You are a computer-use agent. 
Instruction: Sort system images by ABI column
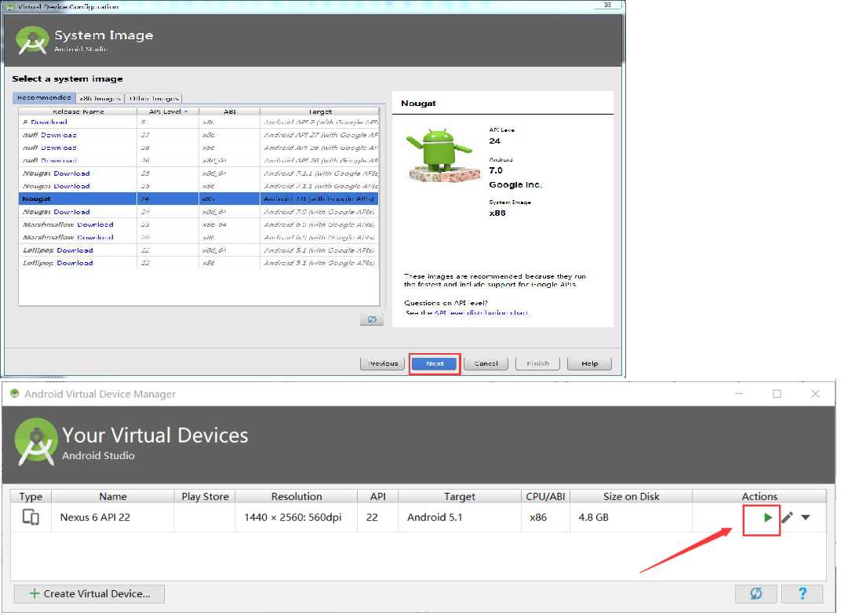pyautogui.click(x=230, y=111)
